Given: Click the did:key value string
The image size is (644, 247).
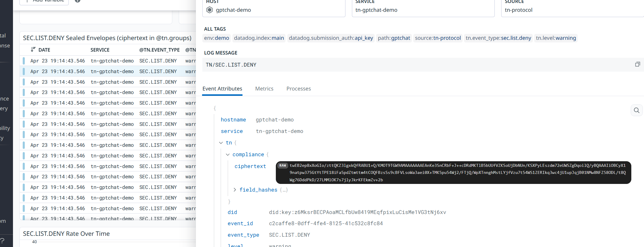Looking at the screenshot, I should click(x=358, y=212).
